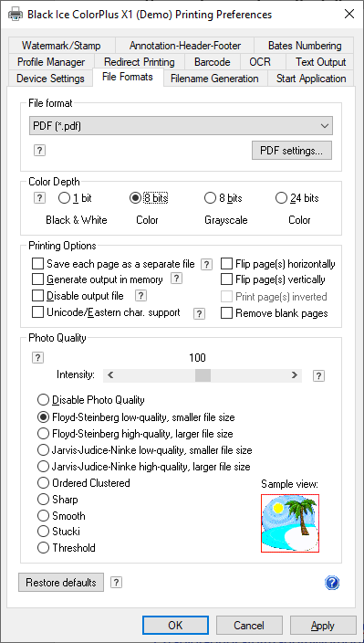Image resolution: width=364 pixels, height=643 pixels.
Task: Click the Restore defaults button
Action: pos(61,583)
